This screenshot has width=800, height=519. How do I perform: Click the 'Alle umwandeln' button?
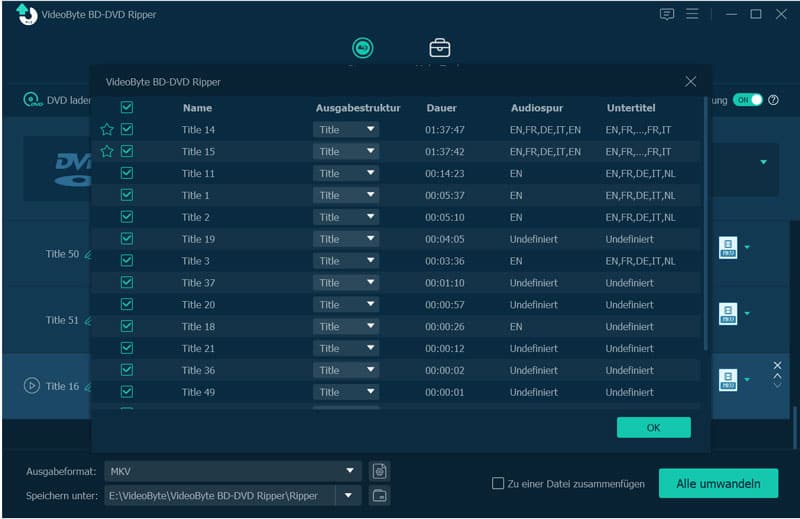coord(718,483)
